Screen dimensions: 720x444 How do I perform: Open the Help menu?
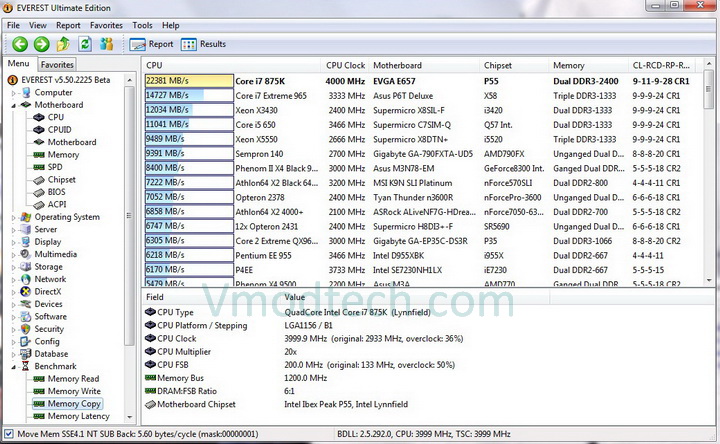pos(170,25)
